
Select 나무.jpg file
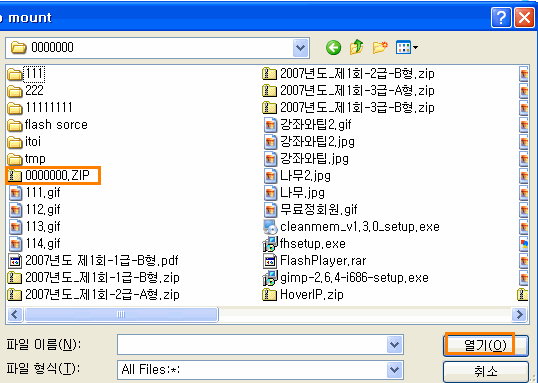(x=294, y=193)
